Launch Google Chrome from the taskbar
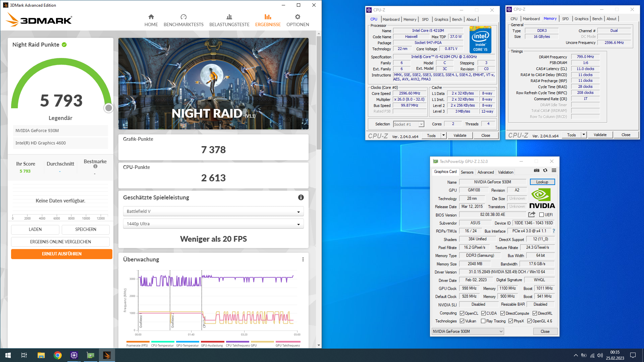Screen dimensions: 644x362 click(x=58, y=355)
